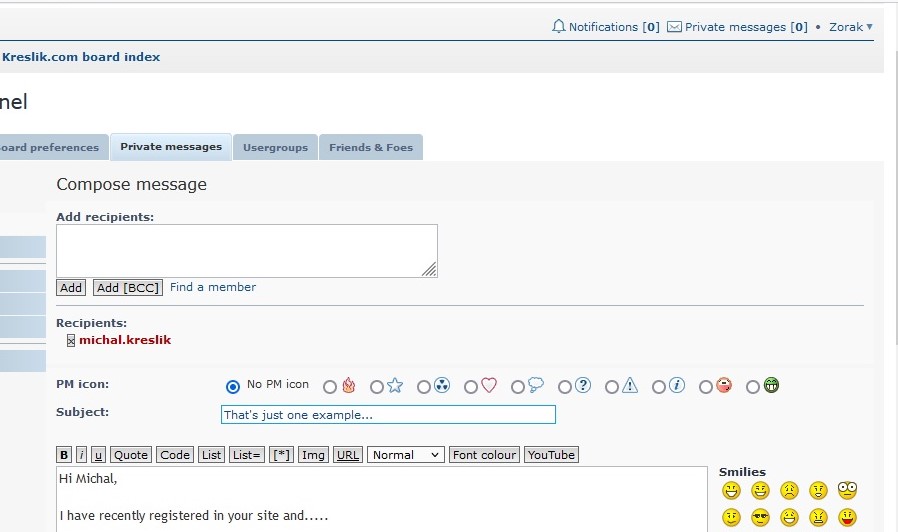
Task: Click the Add [BCC] button
Action: [128, 287]
